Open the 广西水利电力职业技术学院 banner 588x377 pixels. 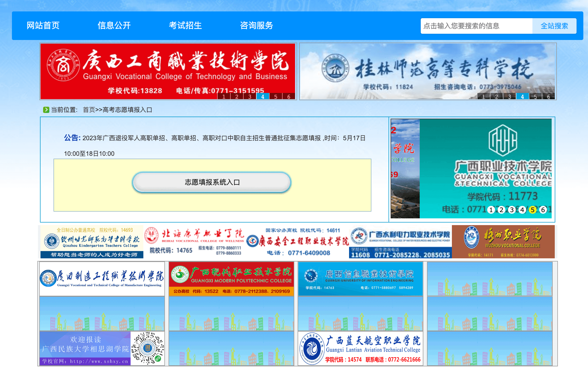click(400, 242)
